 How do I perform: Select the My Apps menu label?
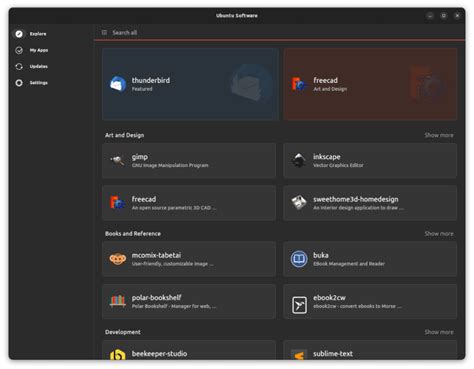tap(39, 50)
